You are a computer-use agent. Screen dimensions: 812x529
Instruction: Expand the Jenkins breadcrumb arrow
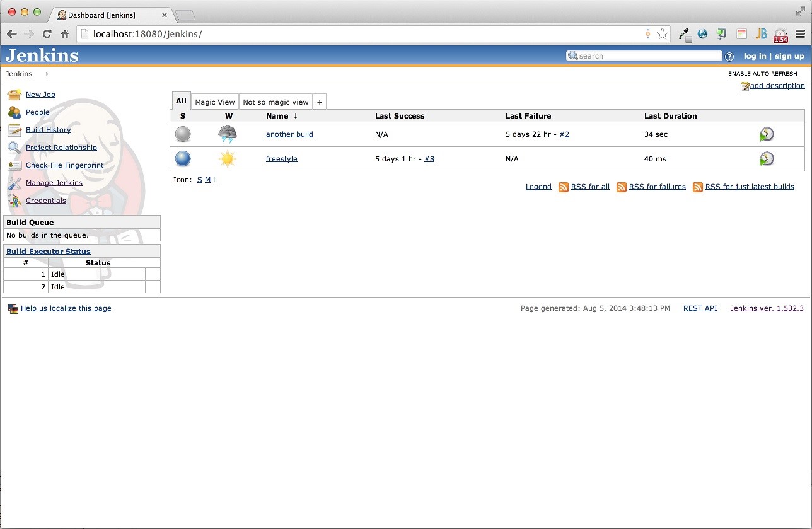(x=47, y=74)
